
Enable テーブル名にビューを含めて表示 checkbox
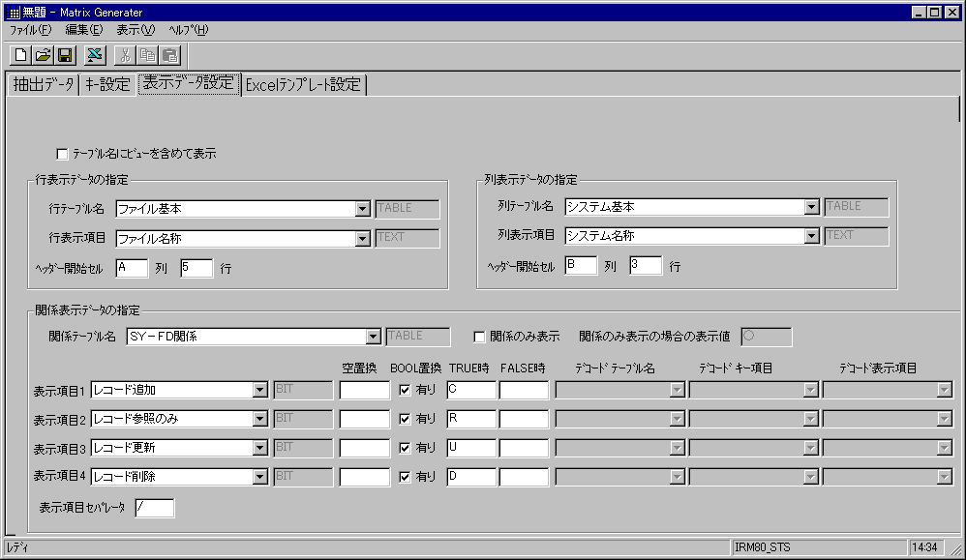[x=63, y=153]
